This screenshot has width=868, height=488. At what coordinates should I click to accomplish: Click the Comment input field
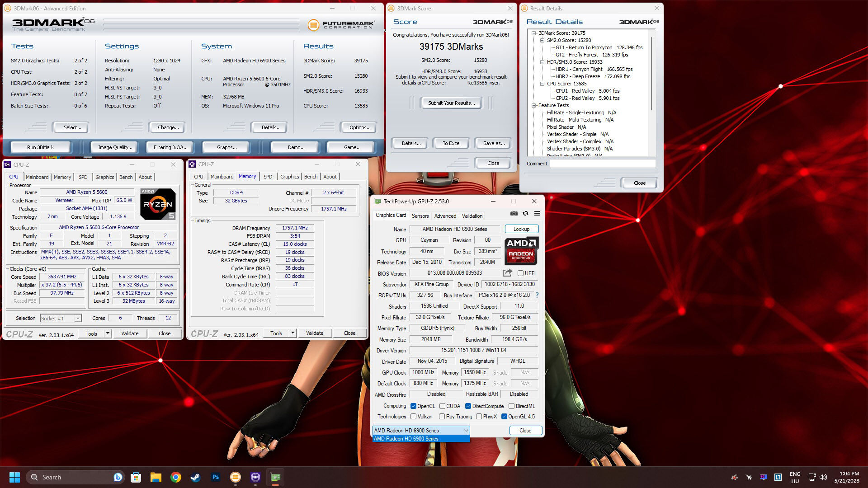click(602, 164)
